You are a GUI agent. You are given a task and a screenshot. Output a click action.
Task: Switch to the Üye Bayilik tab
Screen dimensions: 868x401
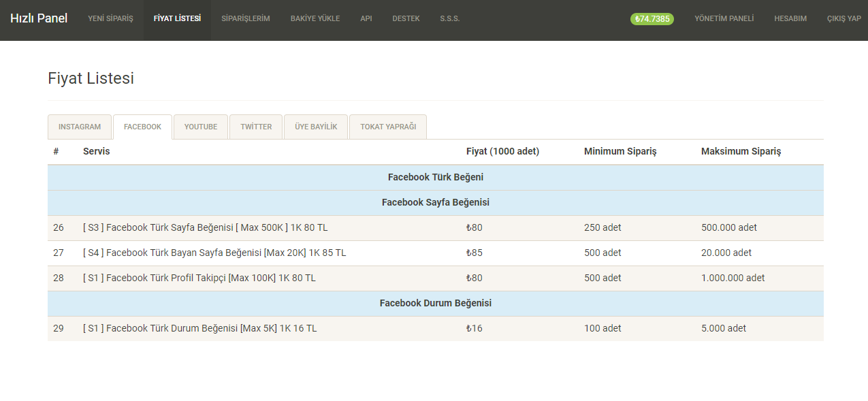316,127
